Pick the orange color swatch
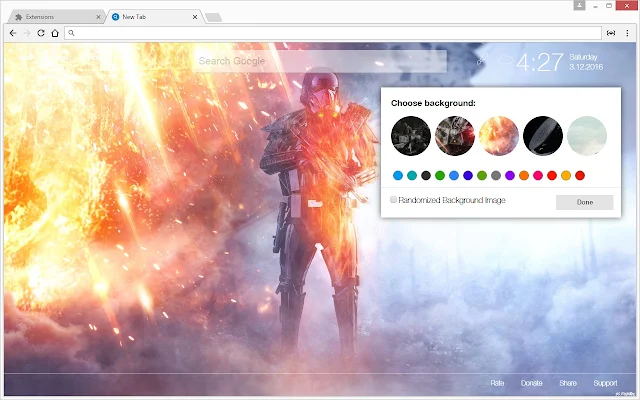Viewport: 640px width, 400px height. click(x=524, y=176)
